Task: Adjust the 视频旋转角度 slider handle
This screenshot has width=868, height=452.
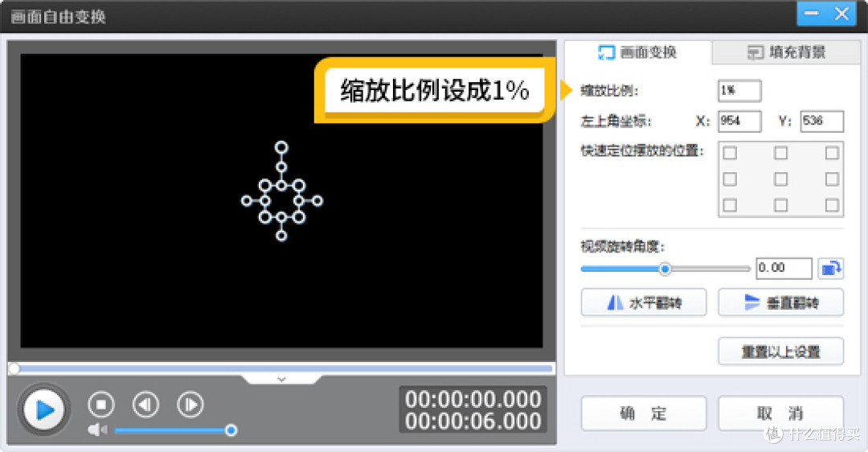Action: (x=665, y=269)
